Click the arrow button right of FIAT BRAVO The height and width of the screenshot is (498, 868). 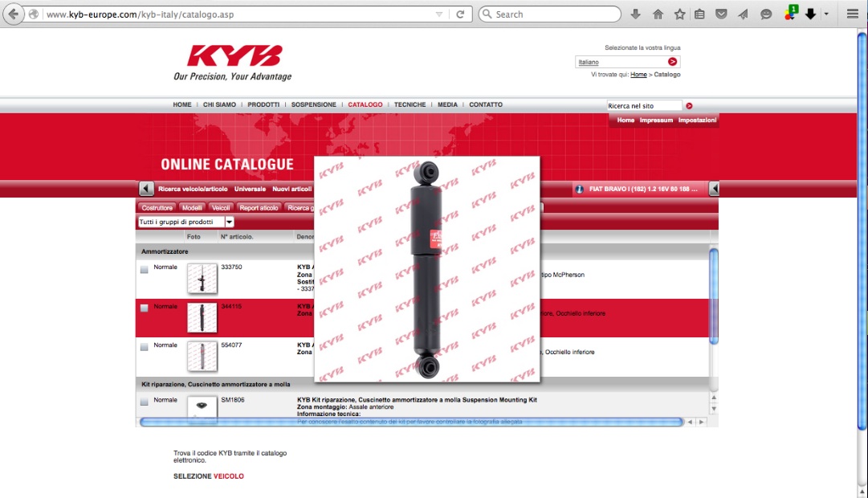point(714,189)
